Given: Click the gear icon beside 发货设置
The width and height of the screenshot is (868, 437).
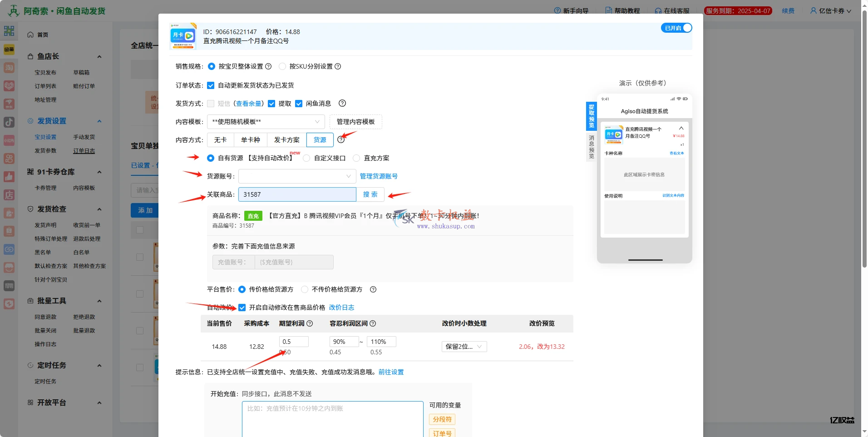Looking at the screenshot, I should coord(30,121).
